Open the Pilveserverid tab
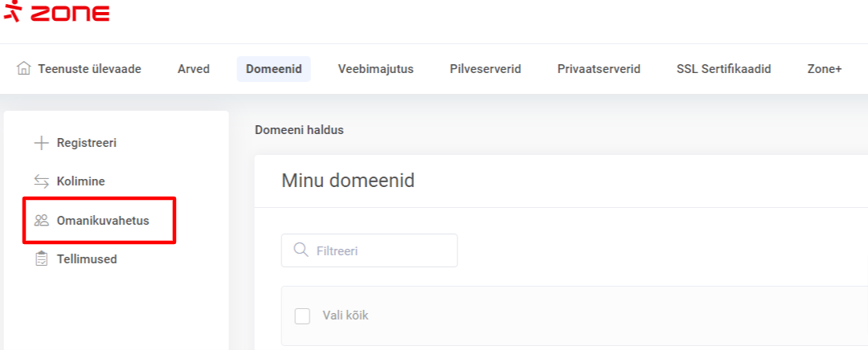Image resolution: width=868 pixels, height=350 pixels. (485, 69)
